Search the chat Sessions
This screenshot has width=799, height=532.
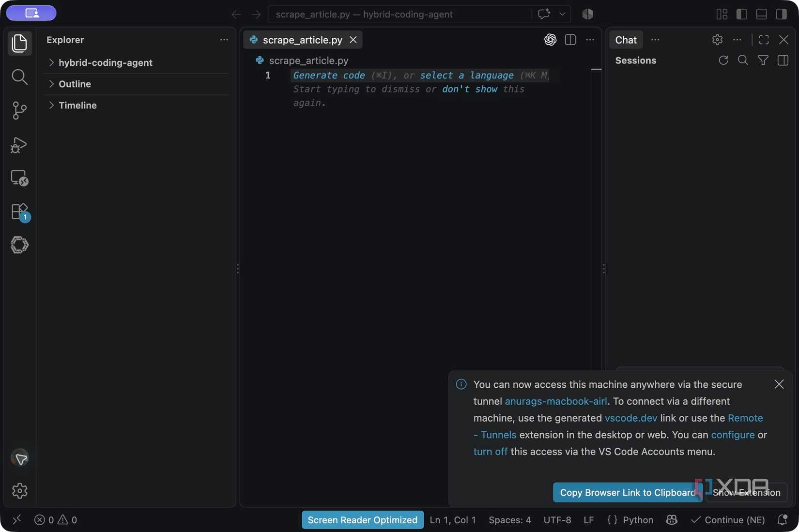tap(743, 60)
